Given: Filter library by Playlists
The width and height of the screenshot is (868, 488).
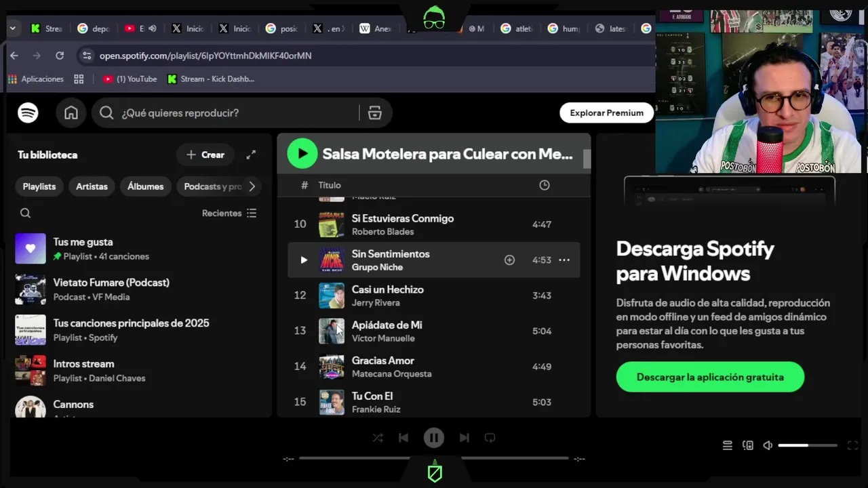Looking at the screenshot, I should click(39, 186).
